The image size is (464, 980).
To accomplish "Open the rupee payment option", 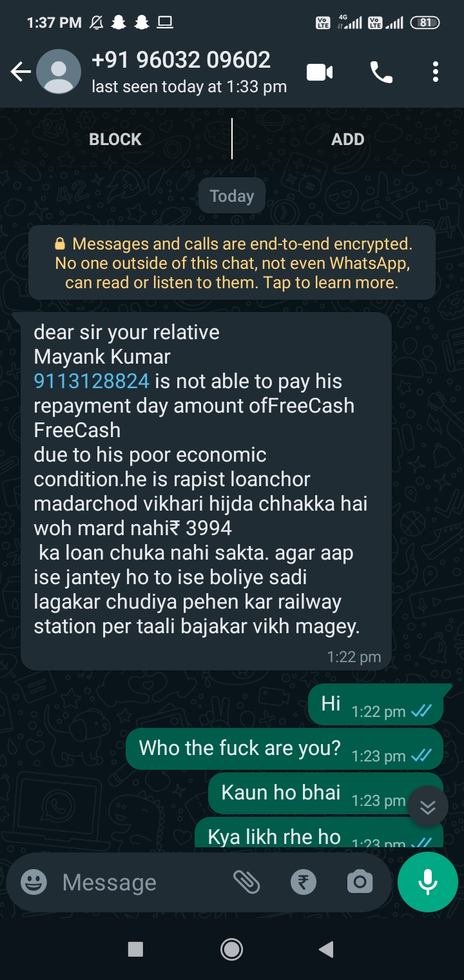I will (x=303, y=882).
